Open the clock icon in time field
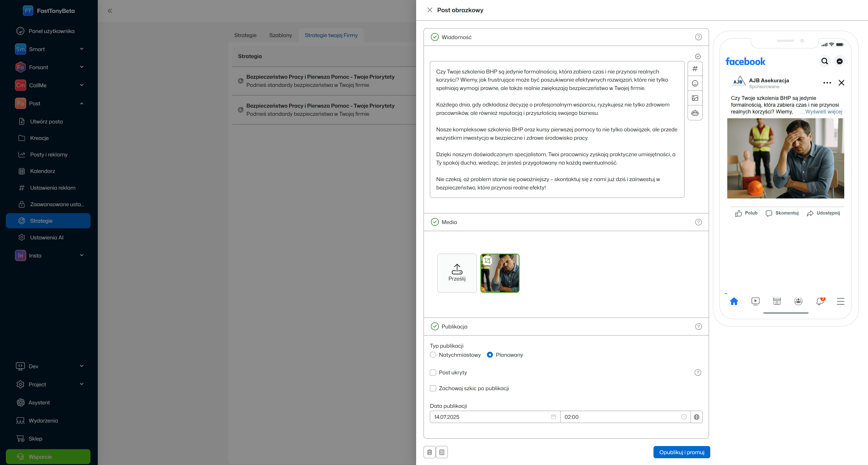The width and height of the screenshot is (868, 465). 684,417
